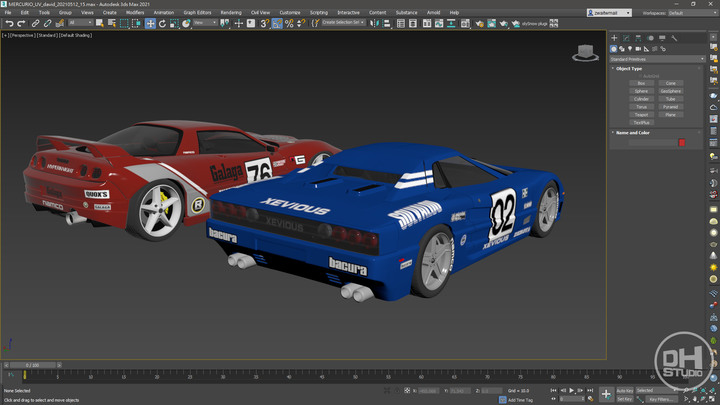Toggle the Percent Snap button
Image resolution: width=720 pixels, height=405 pixels.
coord(289,23)
